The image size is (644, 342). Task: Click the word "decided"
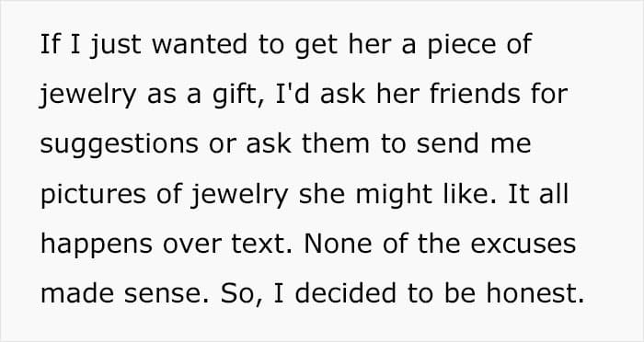[x=346, y=293]
